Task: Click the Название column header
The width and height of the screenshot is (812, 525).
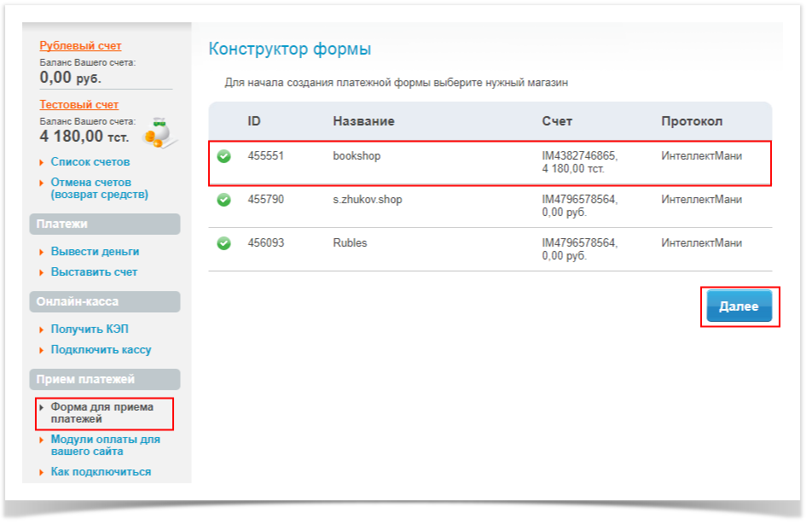Action: (363, 121)
